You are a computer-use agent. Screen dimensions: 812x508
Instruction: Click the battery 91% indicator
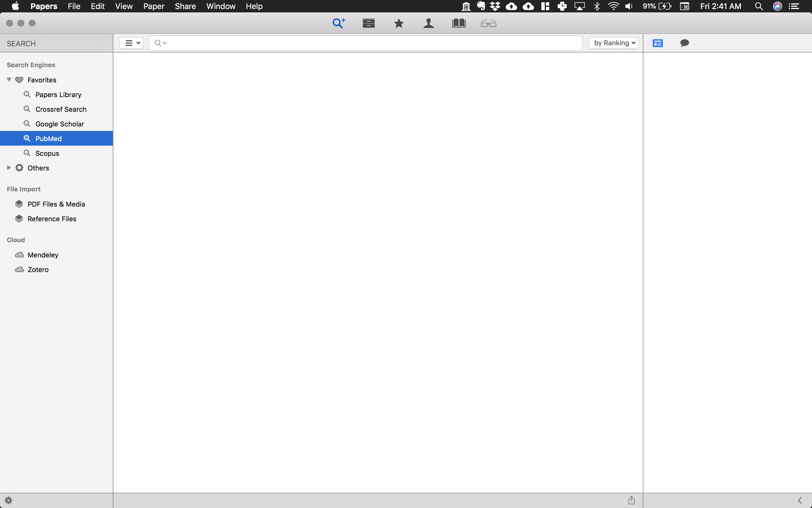tap(657, 6)
